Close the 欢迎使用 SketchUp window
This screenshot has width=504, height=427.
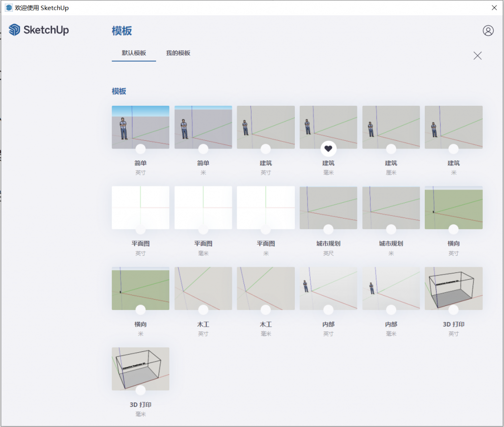494,7
